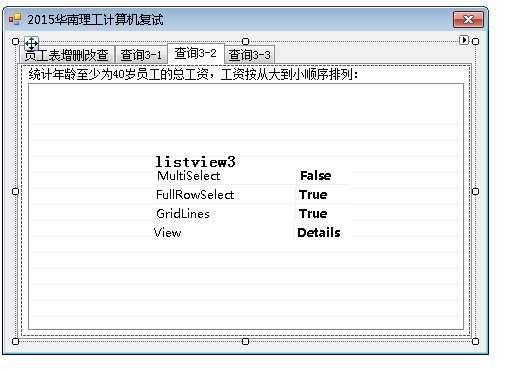Select the FullRowSelect property name

195,195
